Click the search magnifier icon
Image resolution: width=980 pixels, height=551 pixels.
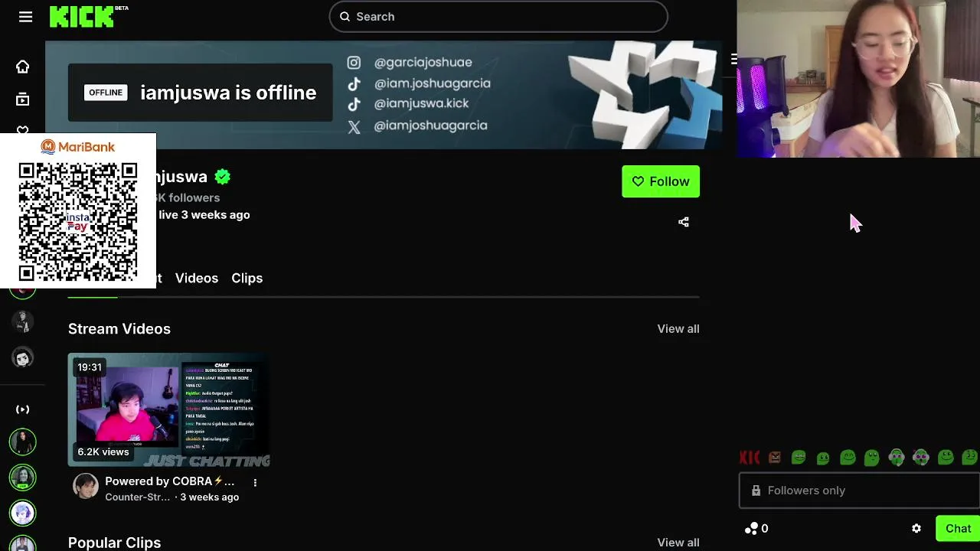(x=345, y=17)
